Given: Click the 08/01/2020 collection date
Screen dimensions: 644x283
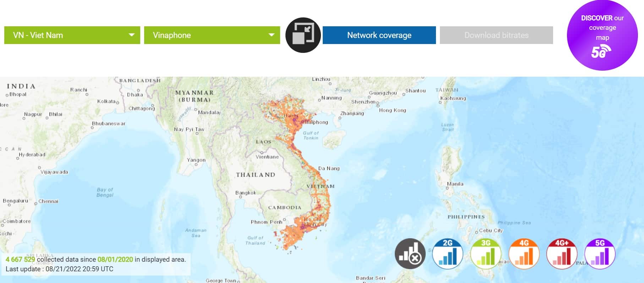Looking at the screenshot, I should (x=115, y=259).
